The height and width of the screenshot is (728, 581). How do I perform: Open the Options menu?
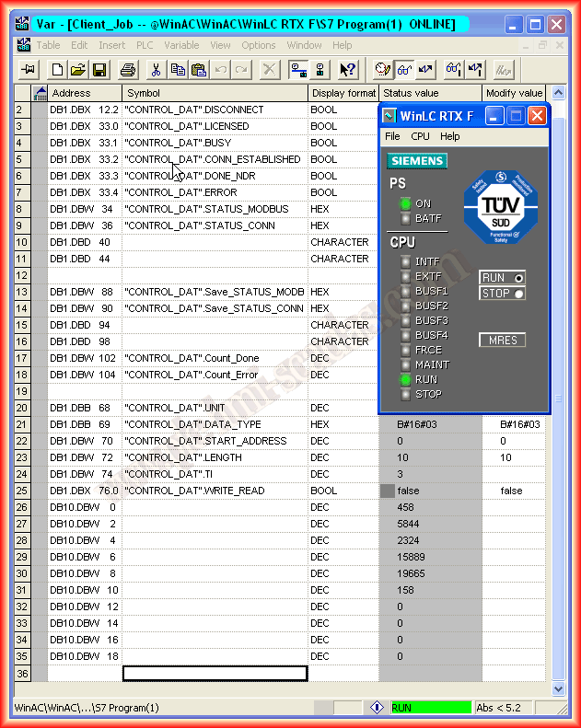259,45
